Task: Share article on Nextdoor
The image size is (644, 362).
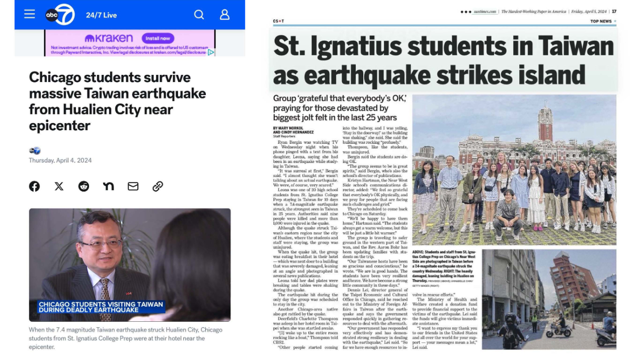Action: (x=108, y=187)
